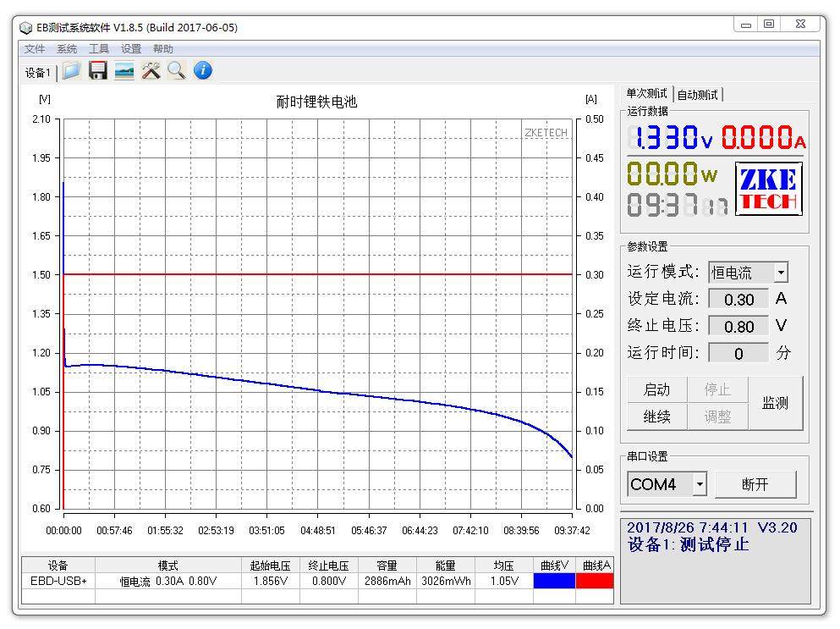840x629 pixels.
Task: Click the 断开 disconnect button
Action: 755,485
